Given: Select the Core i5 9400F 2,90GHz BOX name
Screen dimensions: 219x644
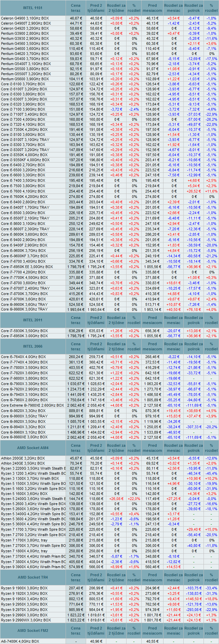Looking at the screenshot, I should tap(24, 245).
